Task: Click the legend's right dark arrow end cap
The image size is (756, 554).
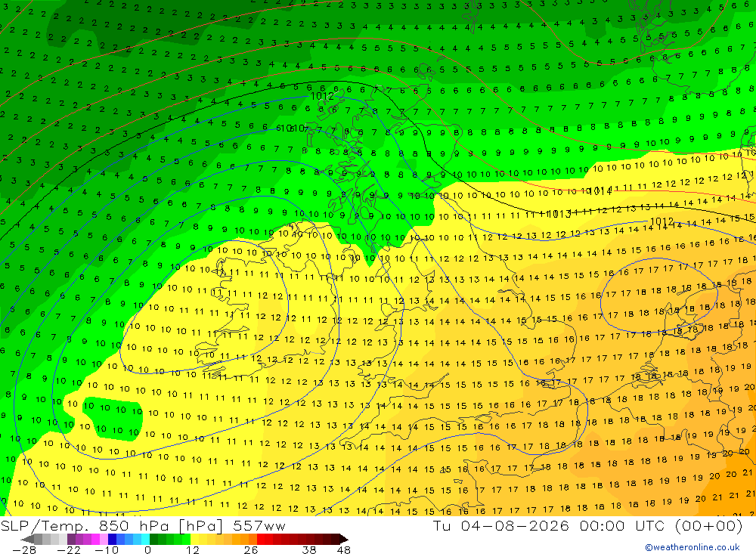Action: pyautogui.click(x=344, y=540)
